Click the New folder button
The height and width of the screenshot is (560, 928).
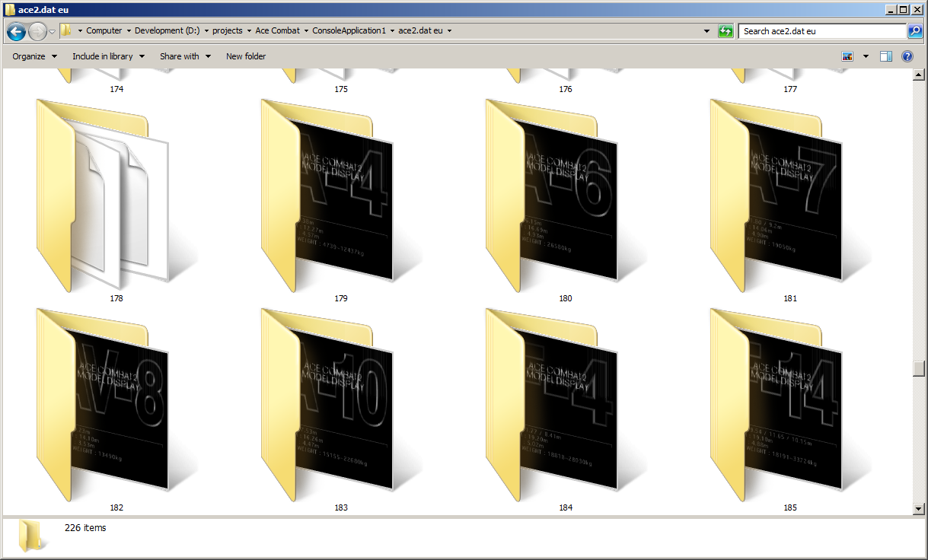tap(246, 56)
